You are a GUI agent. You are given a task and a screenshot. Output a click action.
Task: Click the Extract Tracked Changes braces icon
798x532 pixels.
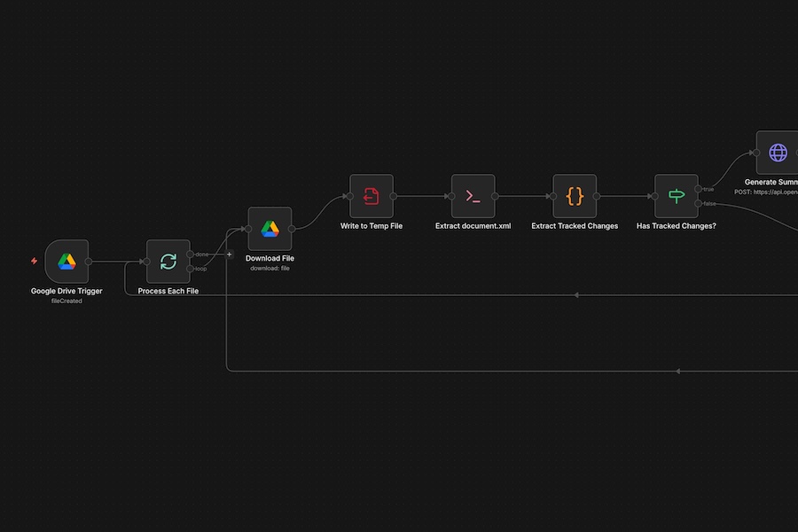click(575, 196)
